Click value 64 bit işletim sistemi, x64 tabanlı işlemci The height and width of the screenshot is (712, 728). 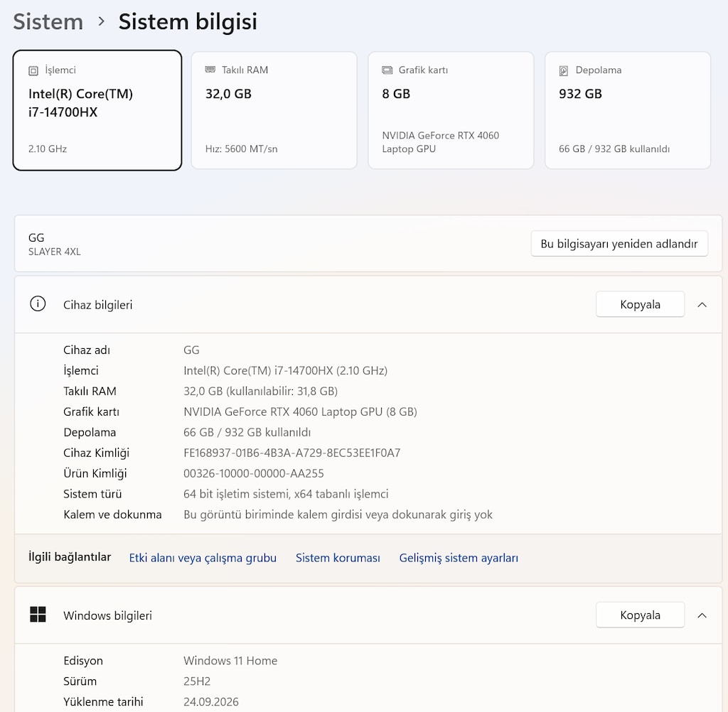click(286, 494)
